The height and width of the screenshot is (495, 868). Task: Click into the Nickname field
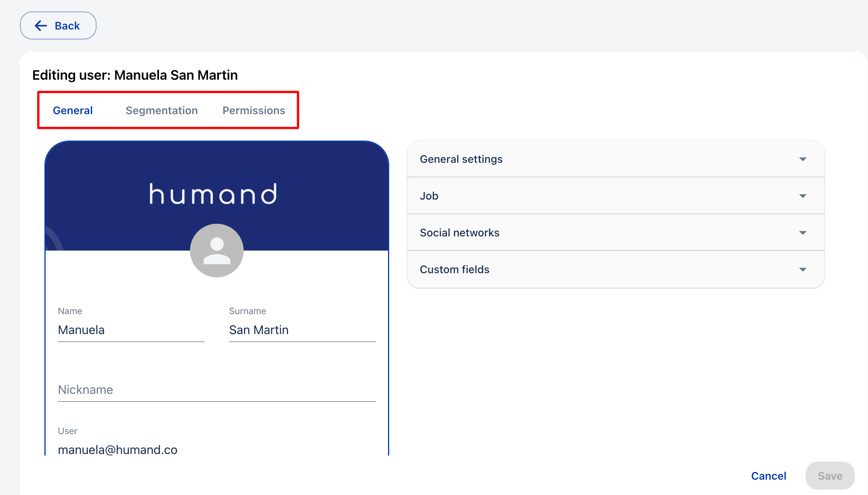[216, 390]
